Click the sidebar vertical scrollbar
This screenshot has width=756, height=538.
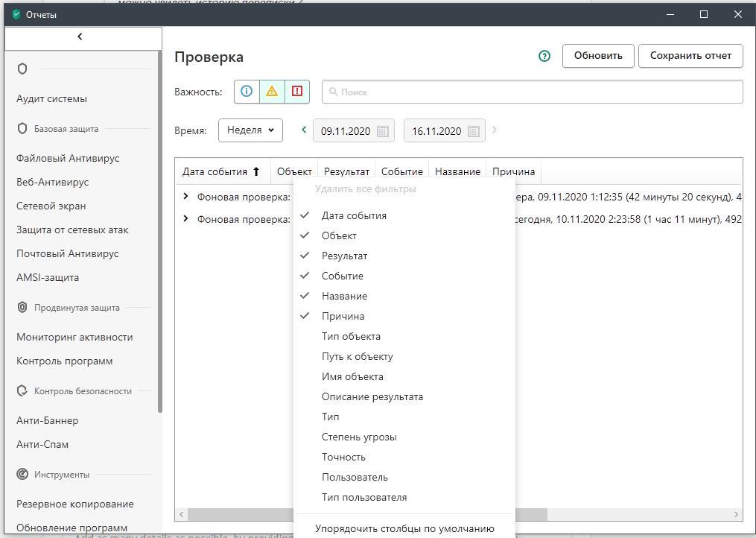[159, 231]
